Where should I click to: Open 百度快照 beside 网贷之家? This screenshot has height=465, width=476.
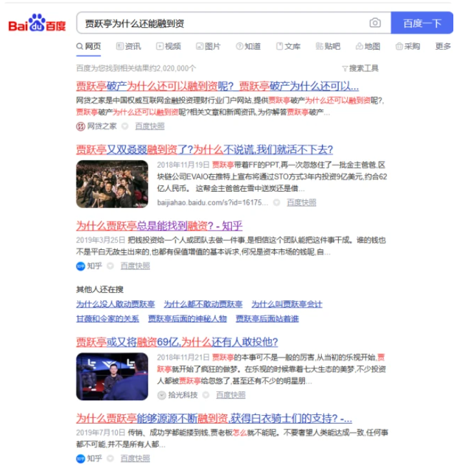click(150, 126)
